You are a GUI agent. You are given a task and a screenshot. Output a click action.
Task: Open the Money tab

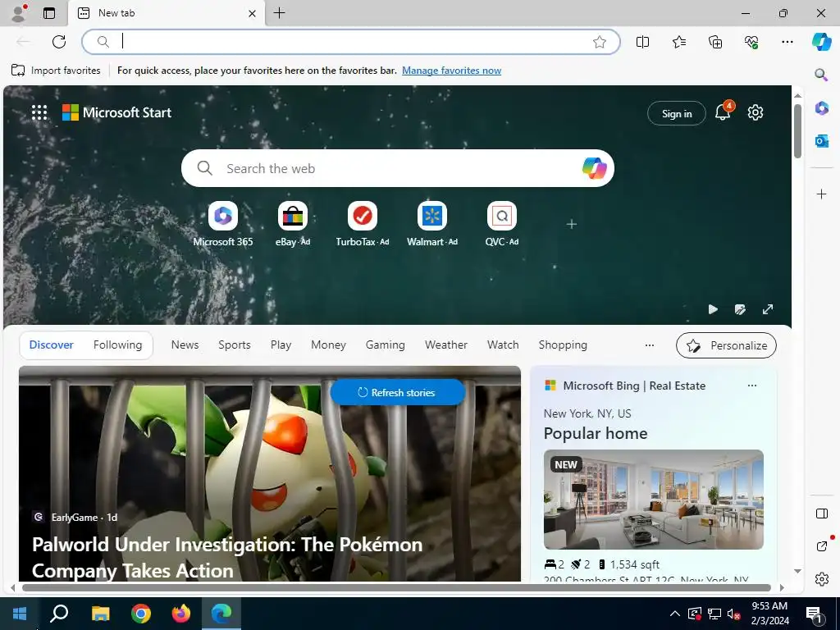328,345
